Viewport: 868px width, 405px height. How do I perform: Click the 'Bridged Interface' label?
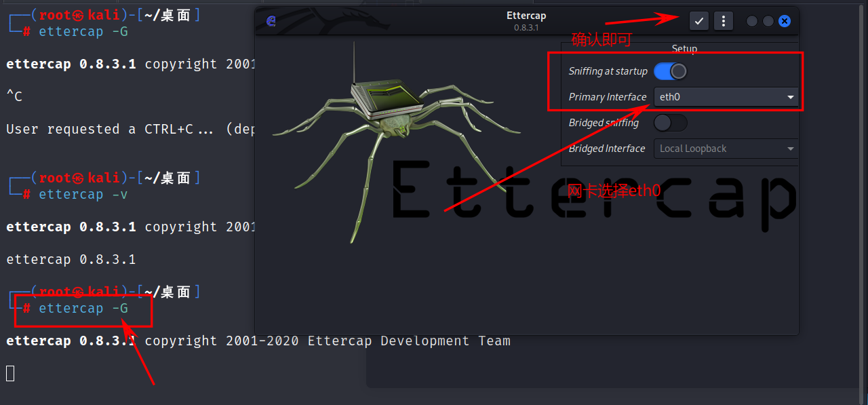607,149
